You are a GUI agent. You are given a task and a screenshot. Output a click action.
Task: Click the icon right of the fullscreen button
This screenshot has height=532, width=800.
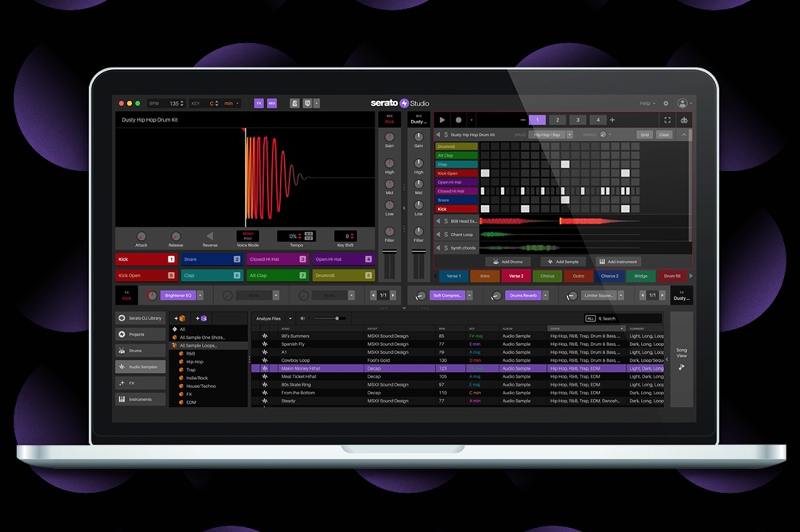684,120
